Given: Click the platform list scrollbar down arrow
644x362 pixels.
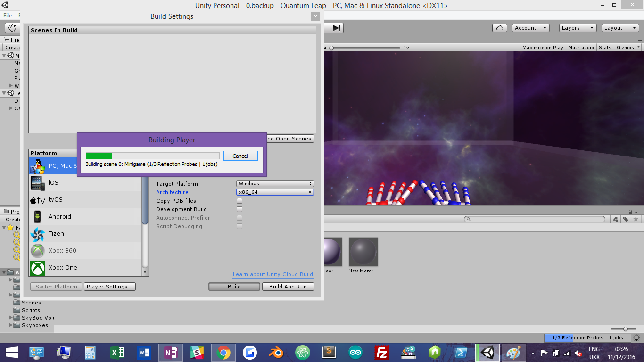Looking at the screenshot, I should coord(145,272).
